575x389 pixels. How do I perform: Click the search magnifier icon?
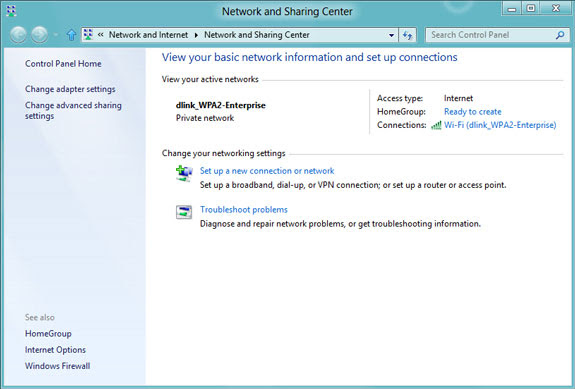560,35
